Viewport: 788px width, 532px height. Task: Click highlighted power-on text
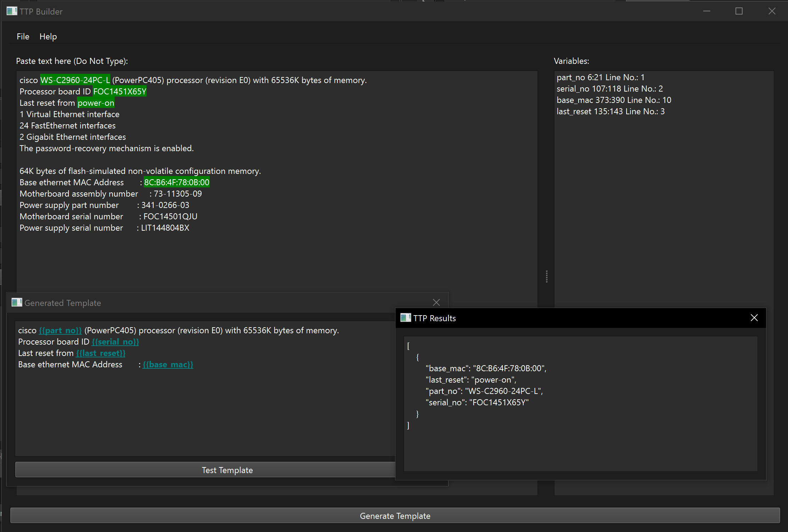tap(96, 103)
